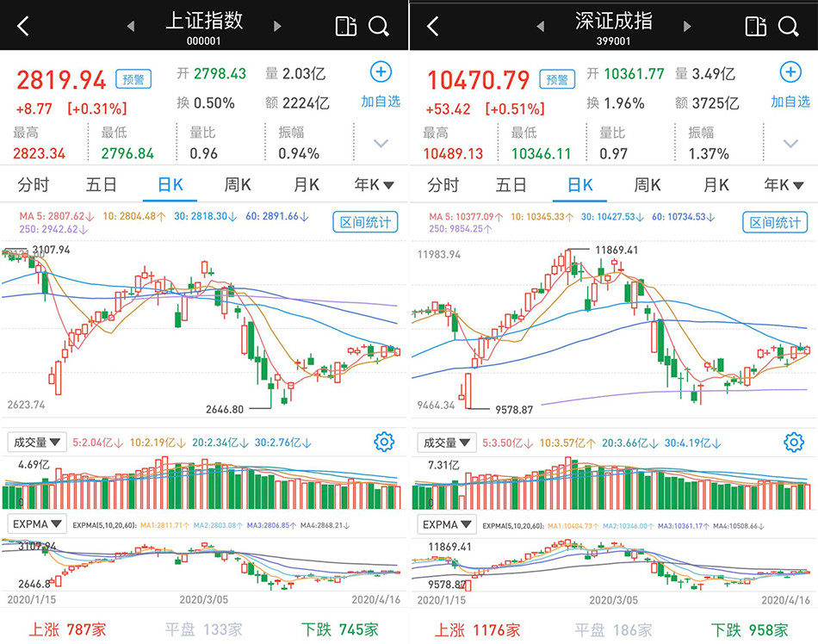
Task: Switch to next stock on 深证成指 header
Action: click(x=688, y=26)
